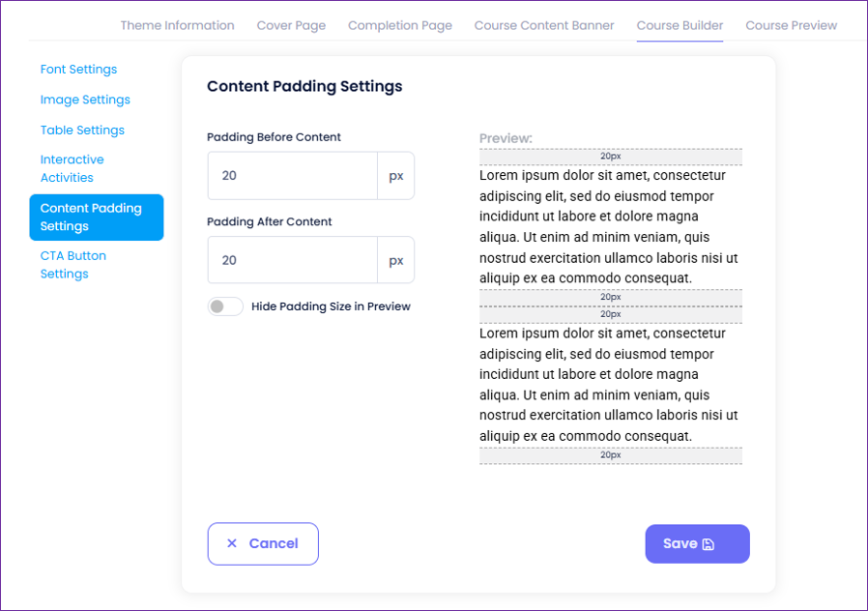Click the X icon in Cancel button
The width and height of the screenshot is (868, 611).
pyautogui.click(x=232, y=543)
